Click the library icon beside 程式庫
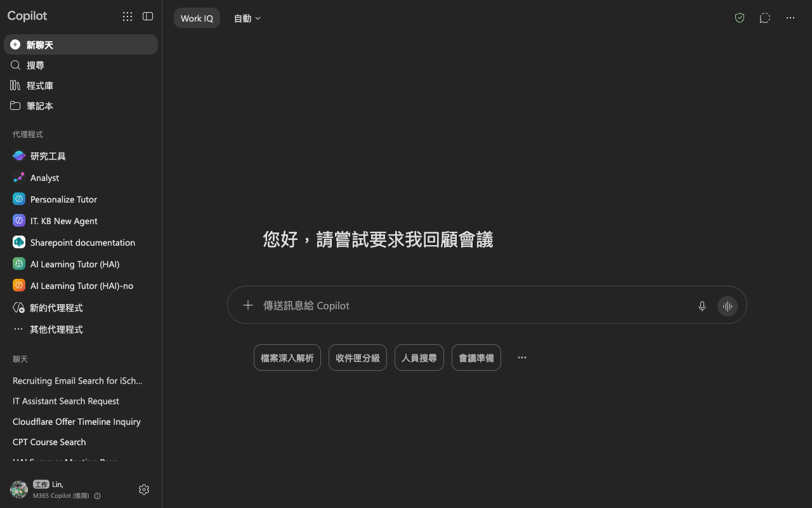The height and width of the screenshot is (508, 812). pos(16,85)
